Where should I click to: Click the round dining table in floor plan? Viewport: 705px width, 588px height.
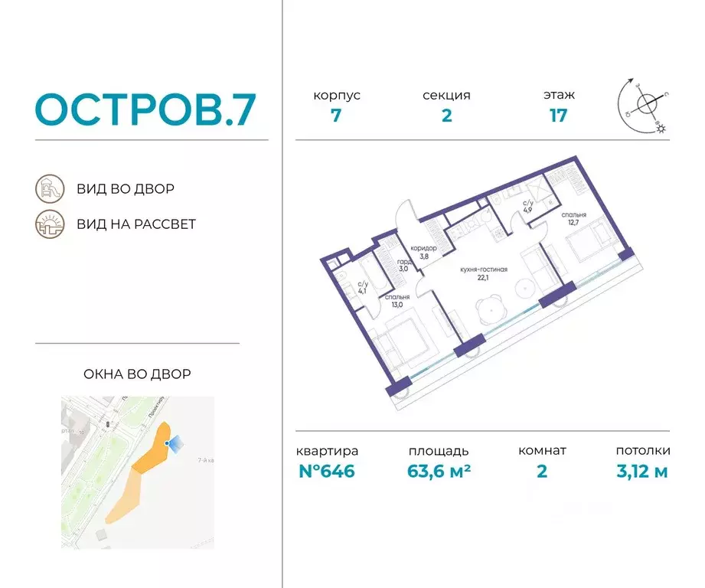[491, 310]
